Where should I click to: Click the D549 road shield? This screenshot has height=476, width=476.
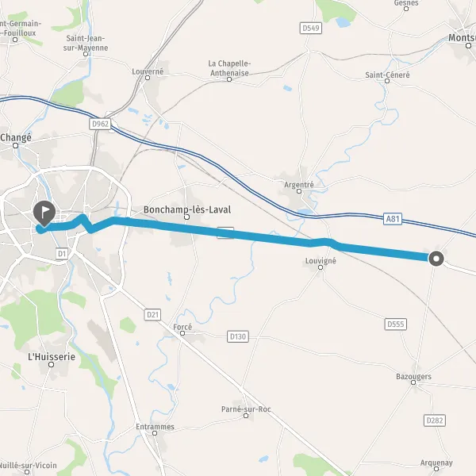click(311, 29)
